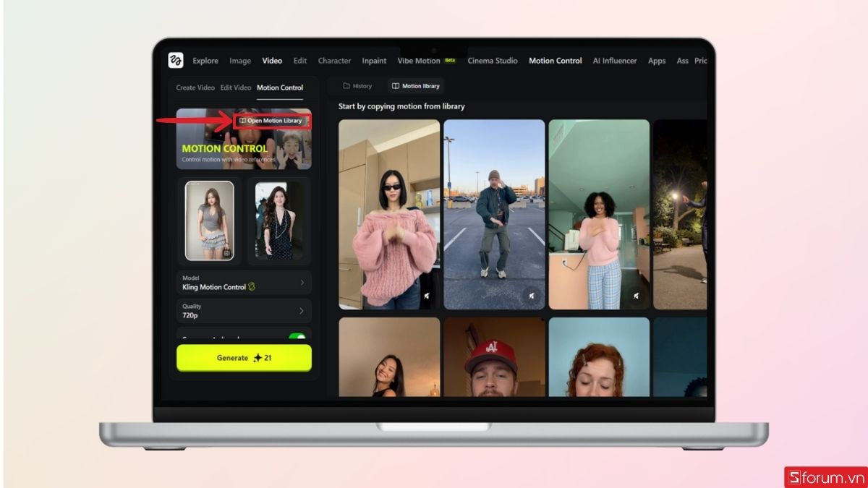
Task: Select the gray top girl reference thumbnail
Action: [210, 221]
